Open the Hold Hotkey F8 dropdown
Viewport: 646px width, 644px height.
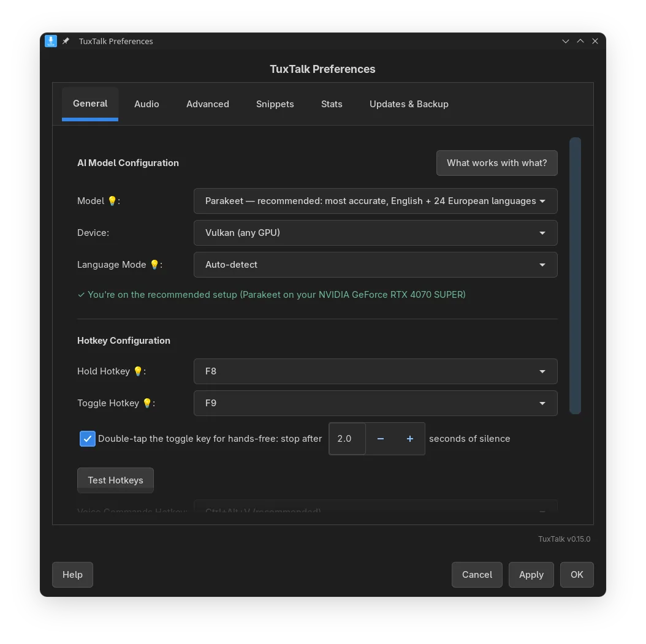pyautogui.click(x=375, y=371)
